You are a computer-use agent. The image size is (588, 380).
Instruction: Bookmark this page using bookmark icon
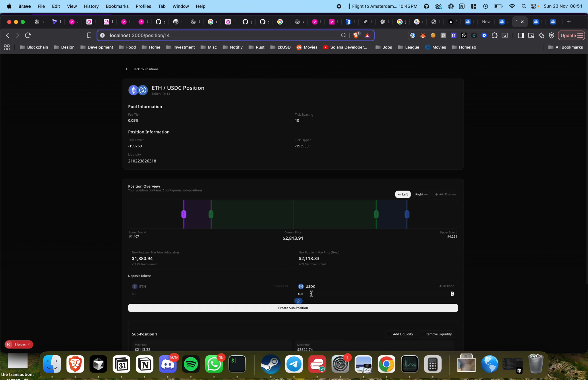click(89, 35)
